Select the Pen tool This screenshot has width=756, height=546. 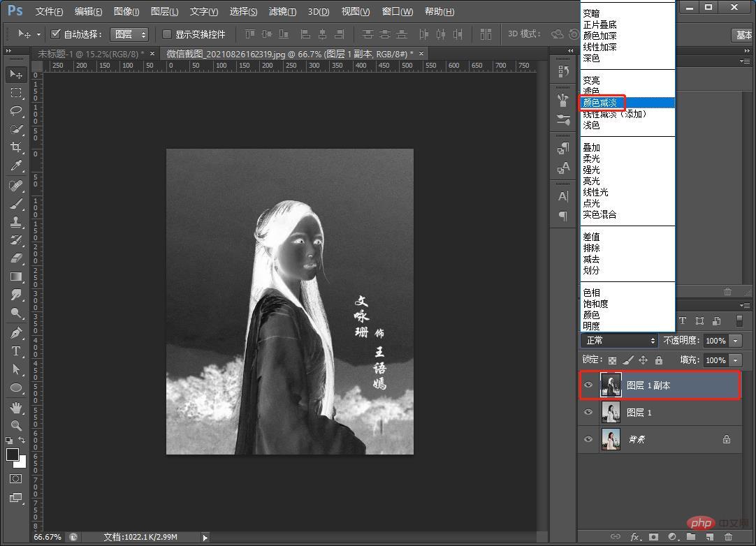coord(16,332)
